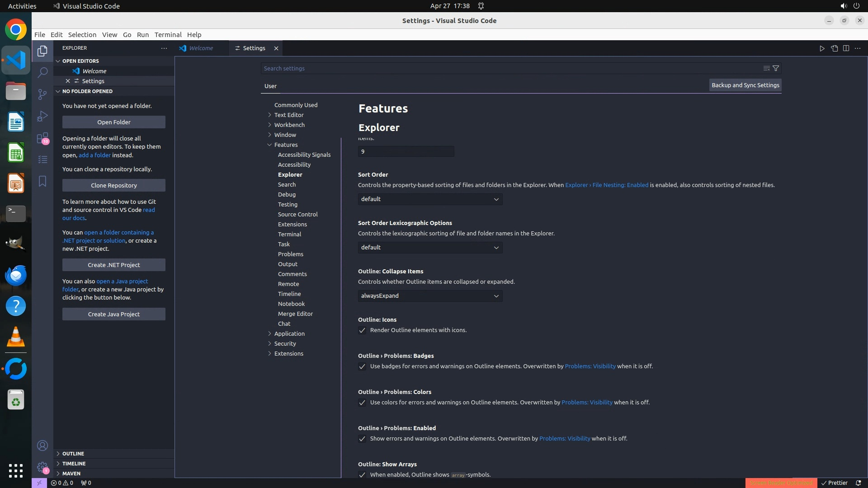Uncheck the Outline: Icons checkbox
Image resolution: width=868 pixels, height=488 pixels.
tap(362, 330)
